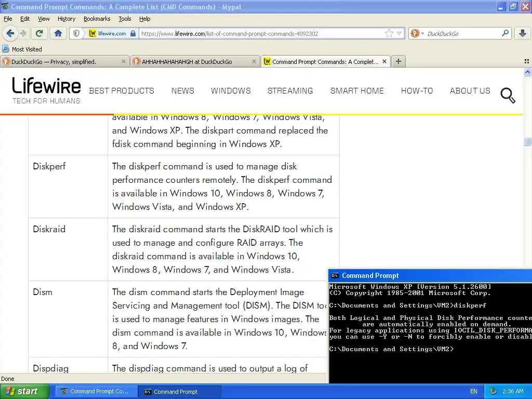Open the DuckDuckGo search engine selector

point(417,33)
